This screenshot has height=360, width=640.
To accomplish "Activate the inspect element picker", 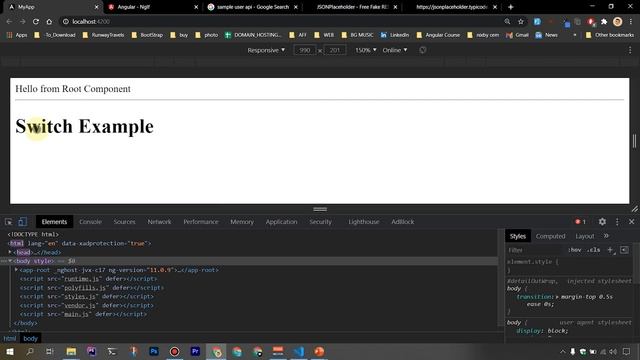I will (9, 222).
